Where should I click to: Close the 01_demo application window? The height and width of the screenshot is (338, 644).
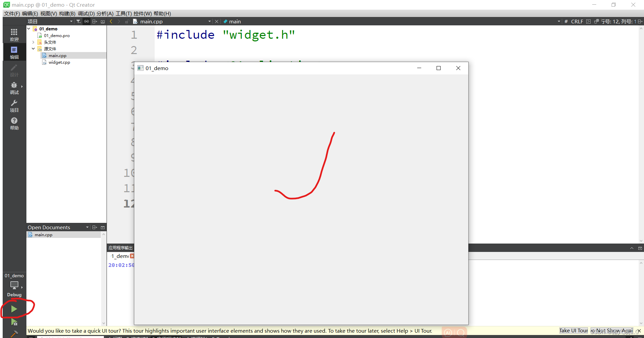[458, 68]
